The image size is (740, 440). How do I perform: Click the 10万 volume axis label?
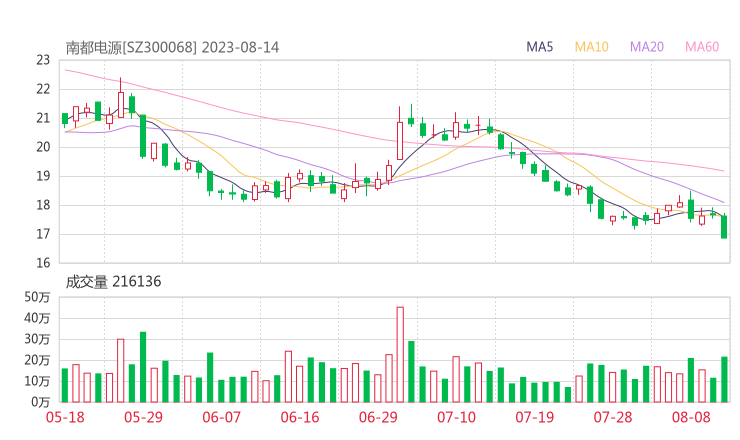coord(37,381)
